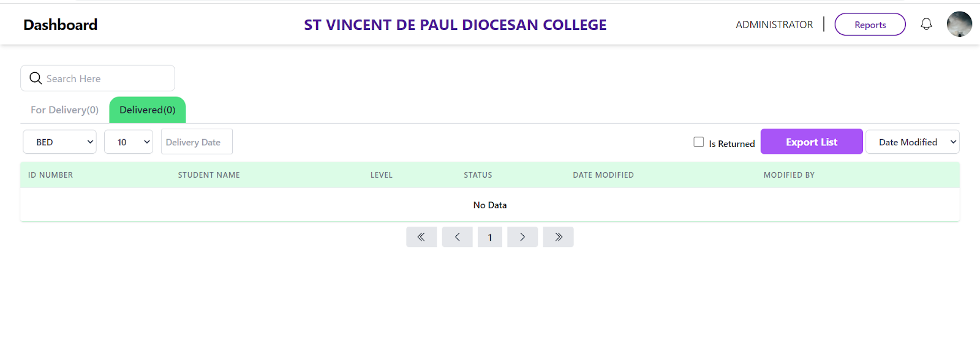This screenshot has height=340, width=980.
Task: Open the Reports page
Action: point(870,25)
